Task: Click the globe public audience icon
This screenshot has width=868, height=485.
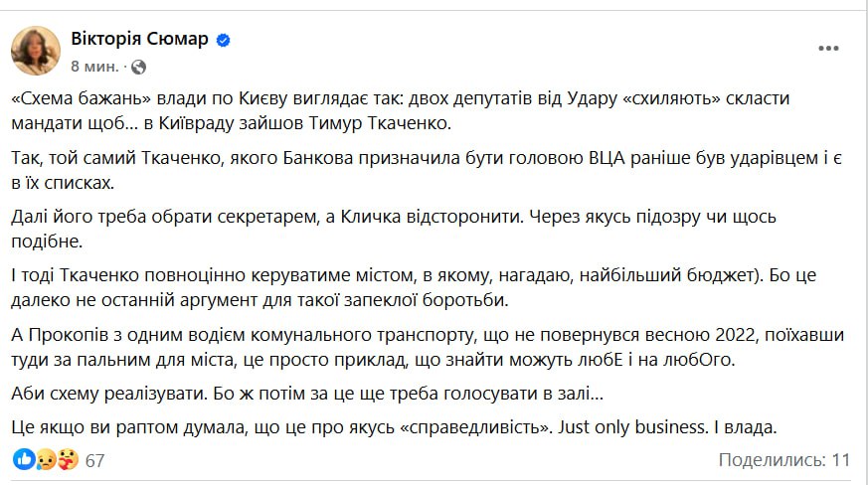Action: point(138,67)
